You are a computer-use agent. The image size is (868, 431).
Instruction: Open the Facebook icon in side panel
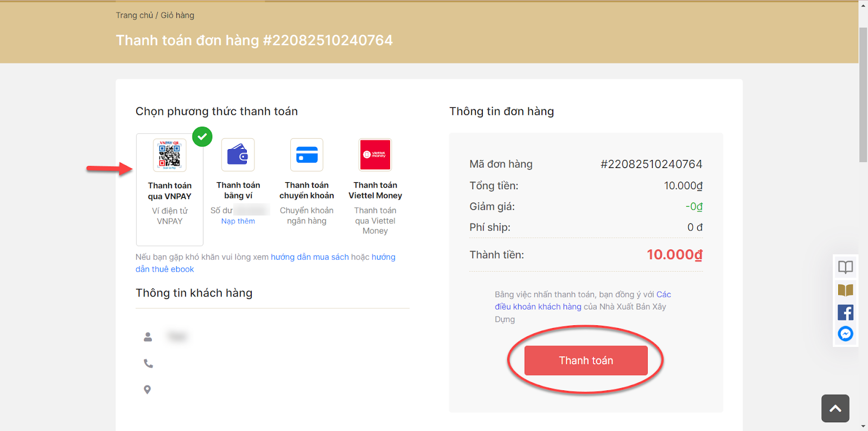pos(845,312)
